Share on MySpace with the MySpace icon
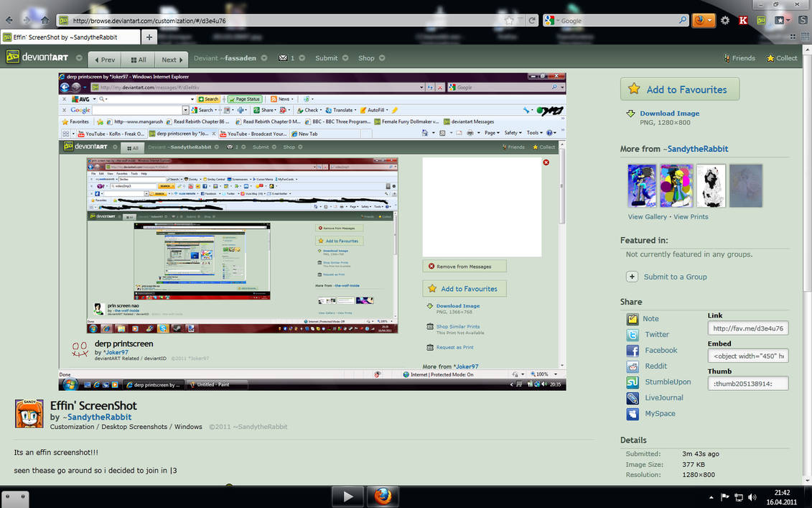 [633, 413]
